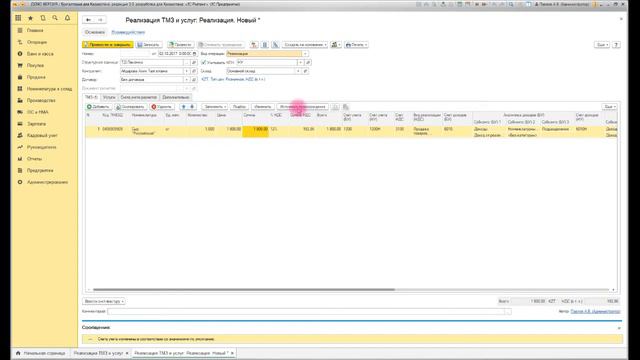Open Предприятие section in sidebar

point(40,170)
